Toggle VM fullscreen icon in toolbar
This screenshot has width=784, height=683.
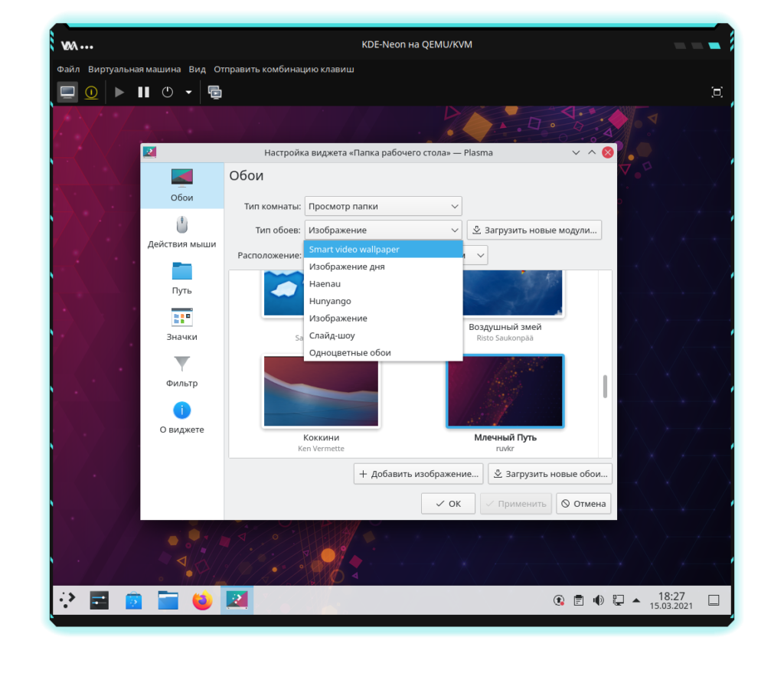[717, 93]
